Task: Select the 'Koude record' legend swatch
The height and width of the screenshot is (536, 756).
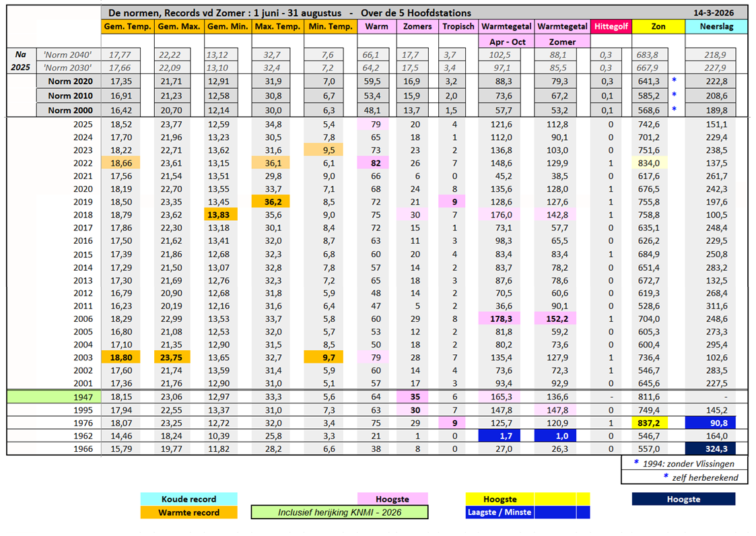Action: coord(188,499)
